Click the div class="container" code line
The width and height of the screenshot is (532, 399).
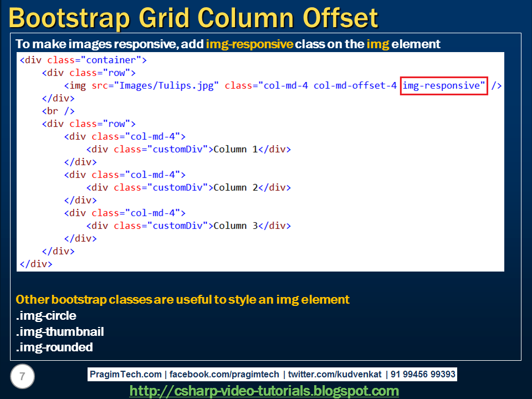[x=84, y=60]
